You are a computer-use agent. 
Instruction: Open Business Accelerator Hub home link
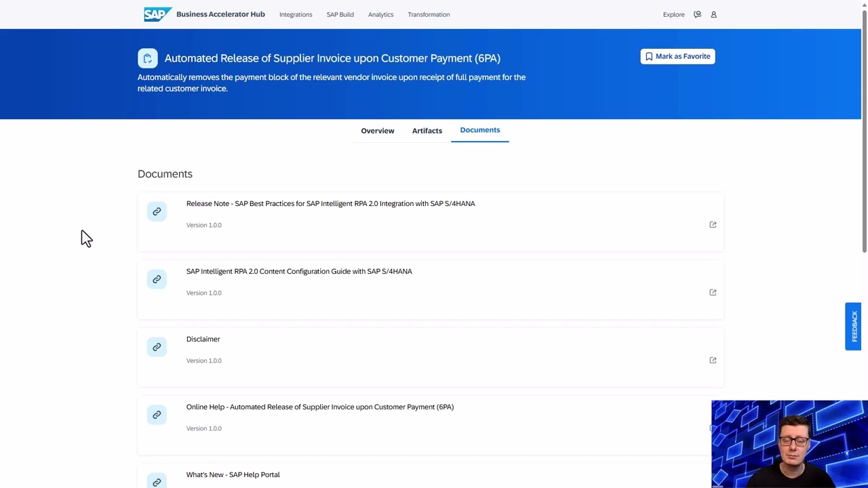[220, 14]
